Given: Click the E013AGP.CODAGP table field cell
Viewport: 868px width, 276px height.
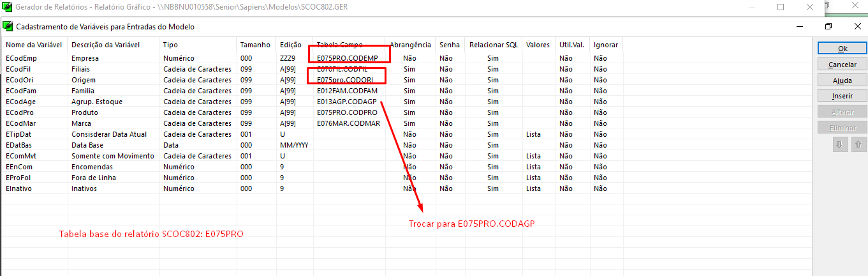Looking at the screenshot, I should click(x=347, y=102).
